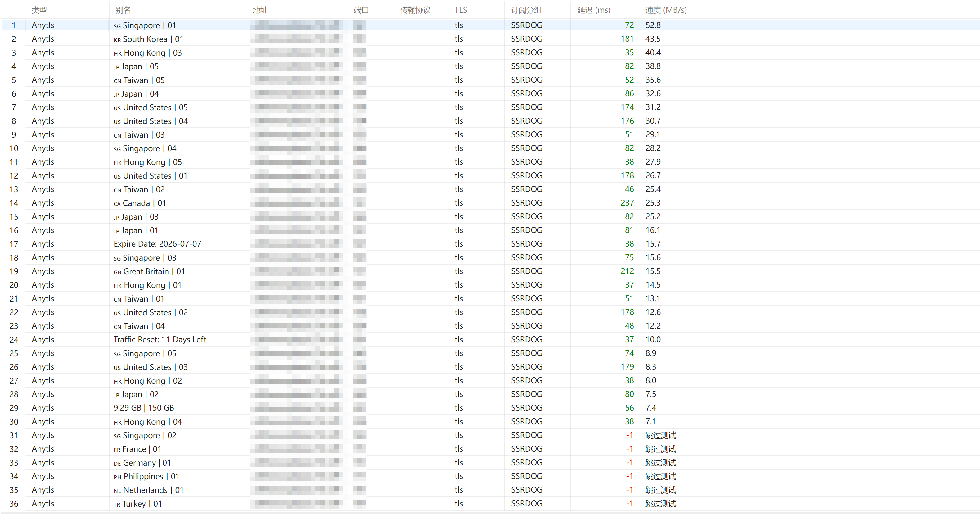This screenshot has width=980, height=514.
Task: Select the Traffic Reset: 11 Days Left row
Action: (490, 339)
